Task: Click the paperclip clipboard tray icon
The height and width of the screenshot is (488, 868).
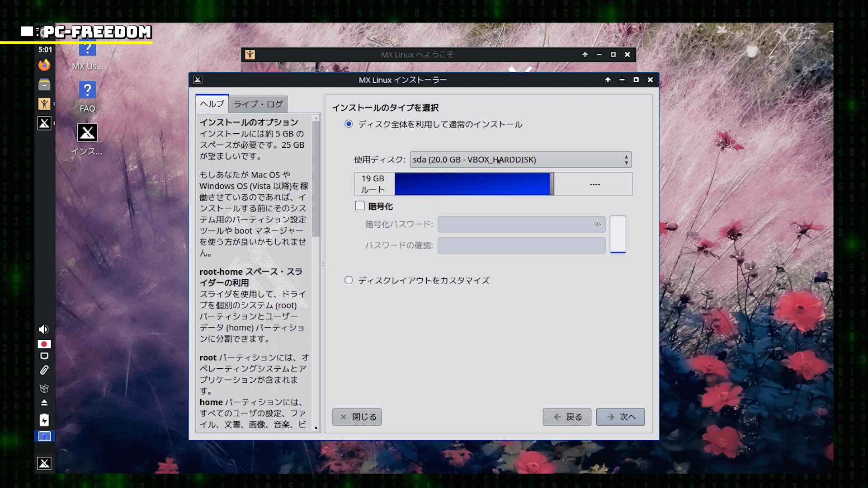Action: pos(44,371)
